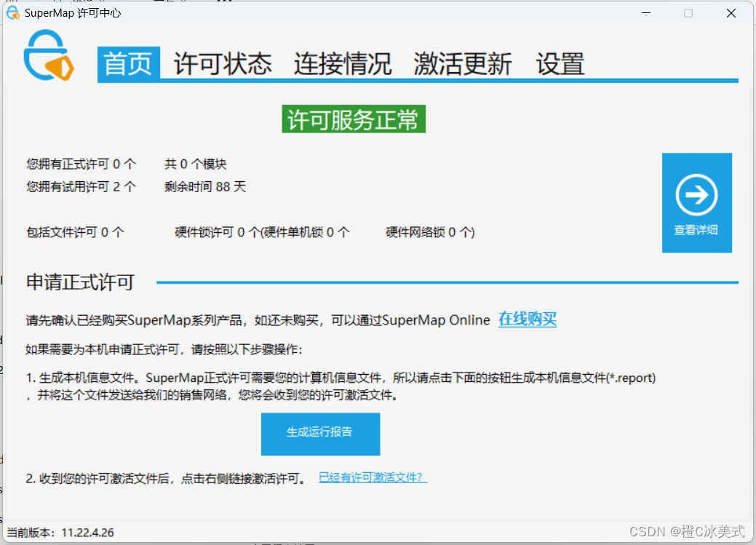Open the 连接情况 tab
756x545 pixels.
343,64
